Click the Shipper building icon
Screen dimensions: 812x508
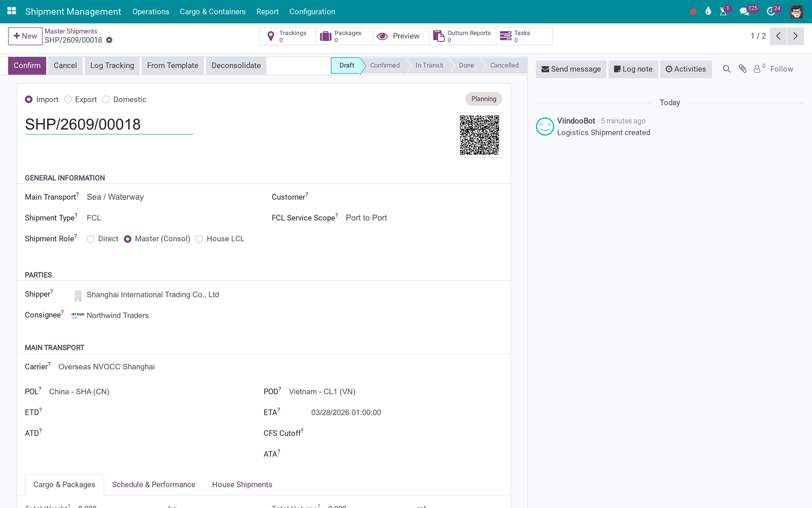pyautogui.click(x=78, y=296)
